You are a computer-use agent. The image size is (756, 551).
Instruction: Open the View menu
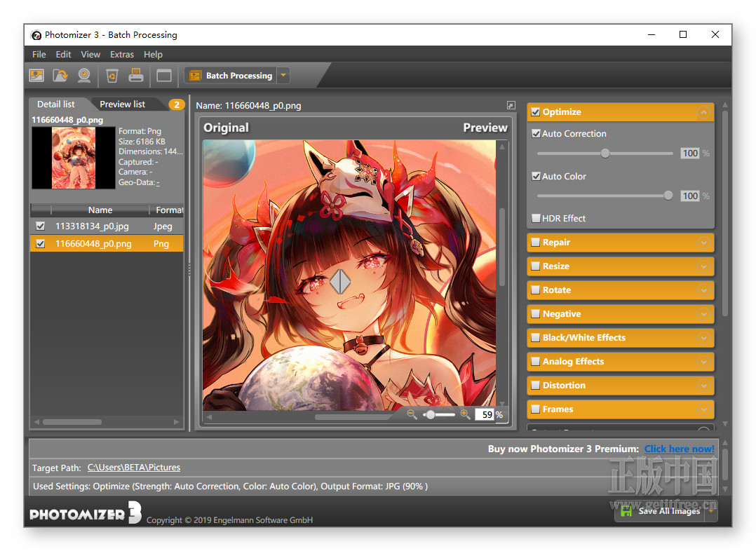point(90,55)
